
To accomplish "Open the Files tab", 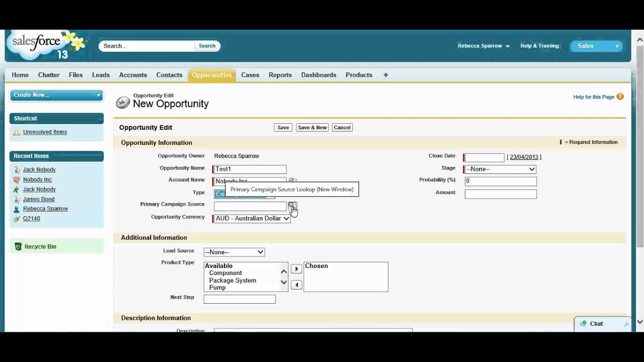I will coord(75,75).
